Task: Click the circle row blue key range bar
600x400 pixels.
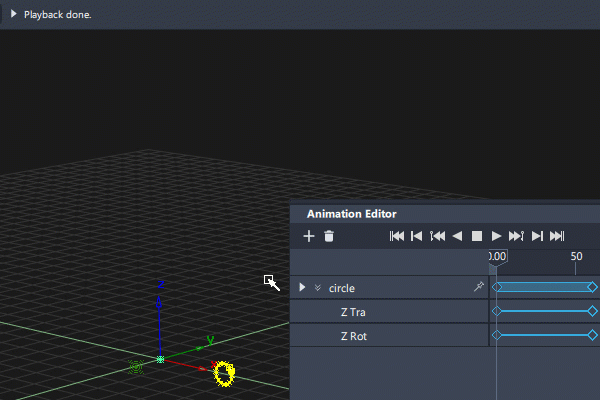Action: click(545, 287)
